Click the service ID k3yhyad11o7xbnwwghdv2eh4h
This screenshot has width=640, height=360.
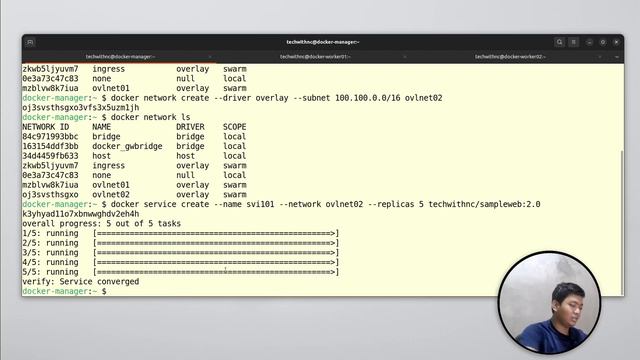click(x=81, y=214)
